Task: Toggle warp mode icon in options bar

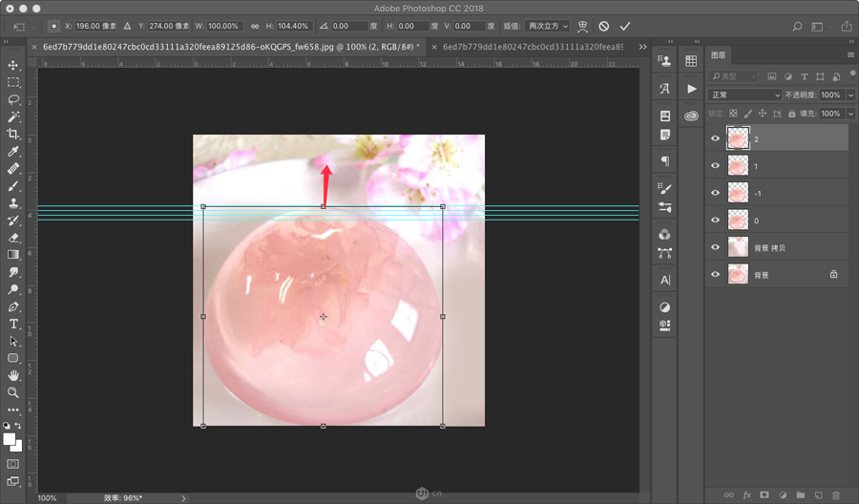Action: pos(582,27)
